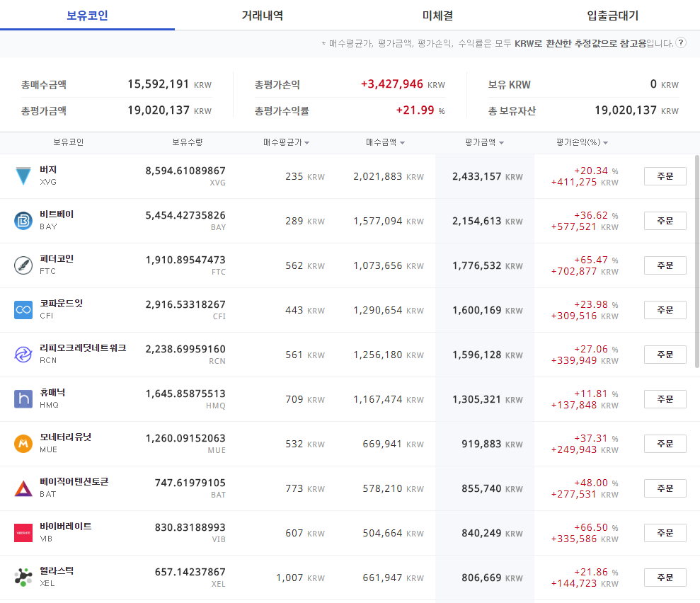Sort by 평가금액 column arrow
This screenshot has width=700, height=603.
tap(501, 143)
